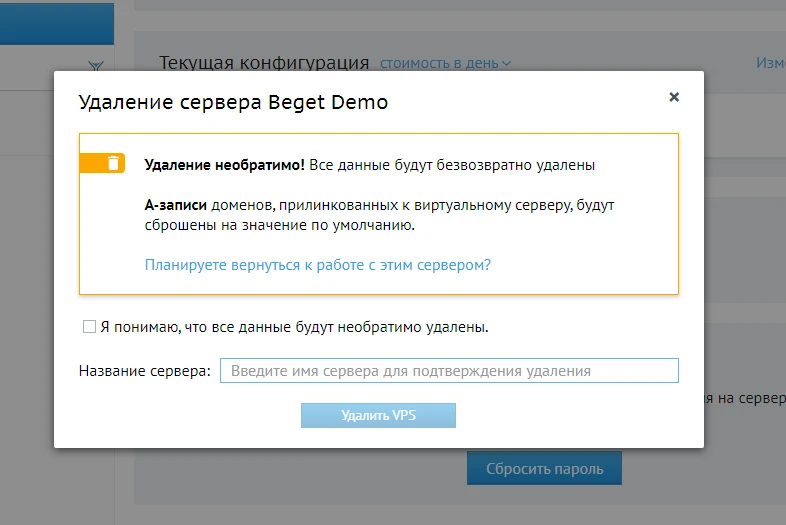Click the blue sidebar button at top left
Viewport: 786px width, 525px height.
click(57, 24)
